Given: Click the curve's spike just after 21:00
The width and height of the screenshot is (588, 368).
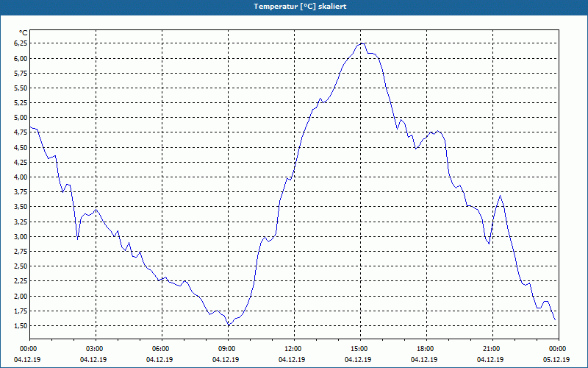Looking at the screenshot, I should coord(500,196).
